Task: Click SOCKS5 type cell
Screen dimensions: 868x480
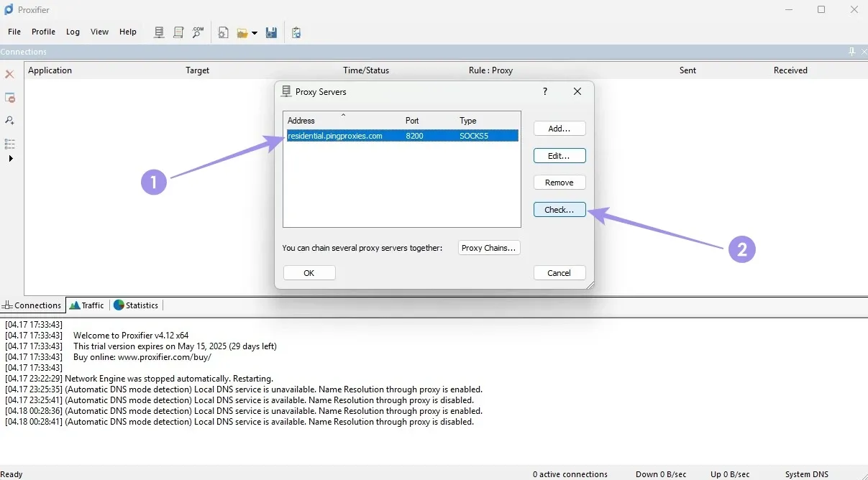Action: click(474, 136)
